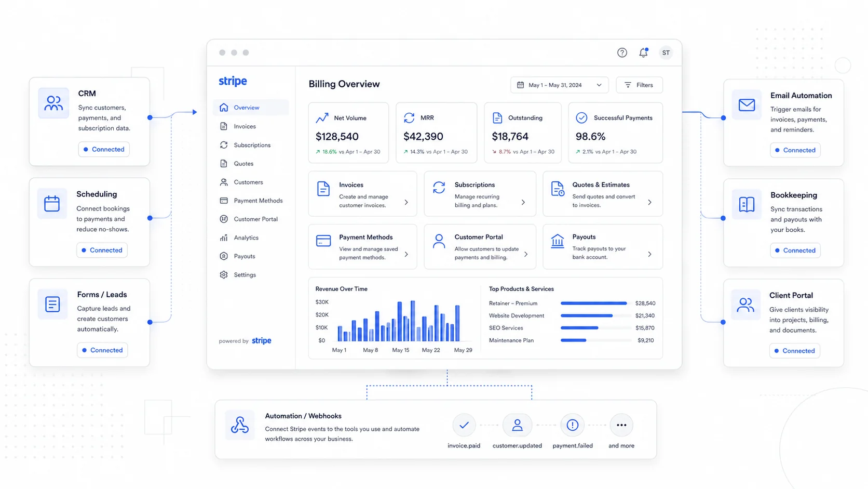Image resolution: width=868 pixels, height=489 pixels.
Task: Click the CRM people icon
Action: [53, 103]
